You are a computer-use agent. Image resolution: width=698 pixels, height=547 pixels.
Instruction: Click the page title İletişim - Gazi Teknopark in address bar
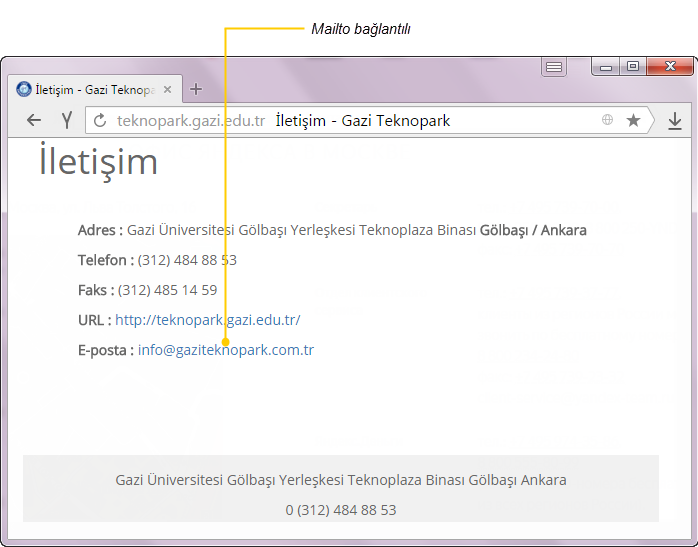(363, 121)
